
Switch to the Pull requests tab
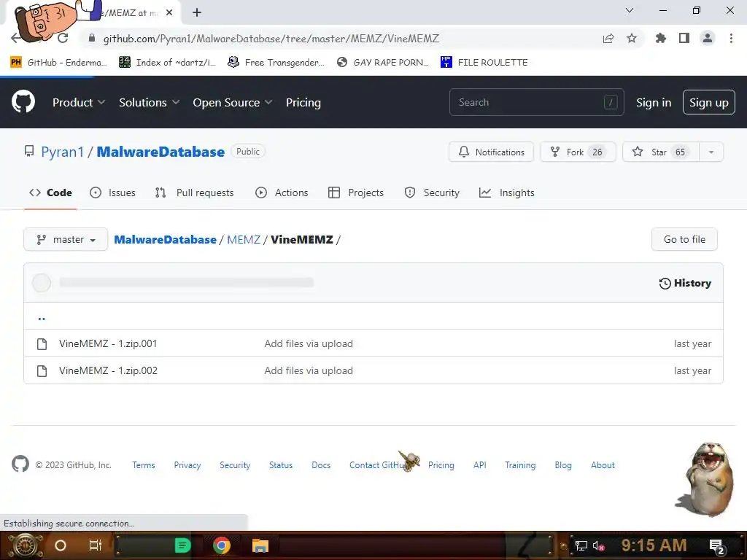194,192
